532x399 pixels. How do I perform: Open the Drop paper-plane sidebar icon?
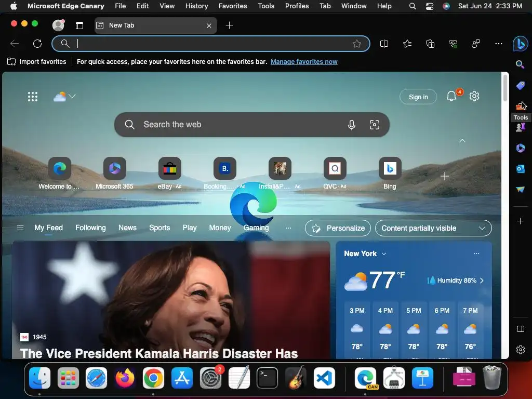[x=520, y=189]
